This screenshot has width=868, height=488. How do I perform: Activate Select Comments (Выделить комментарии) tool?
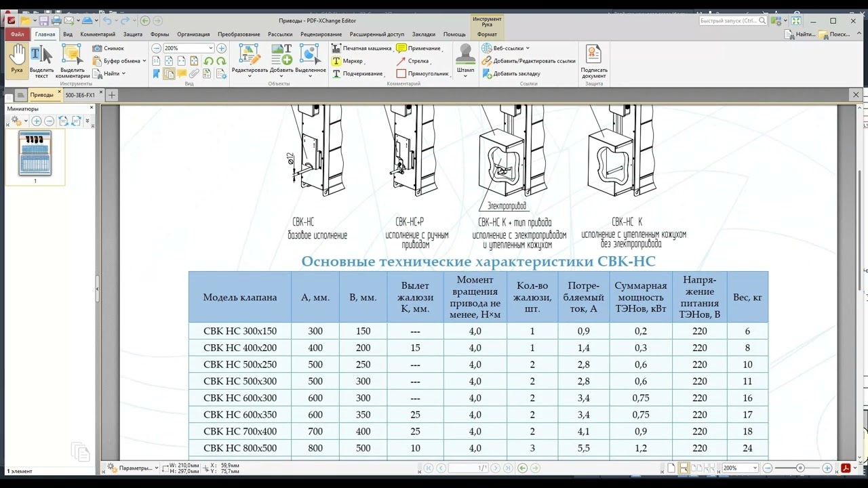[73, 61]
